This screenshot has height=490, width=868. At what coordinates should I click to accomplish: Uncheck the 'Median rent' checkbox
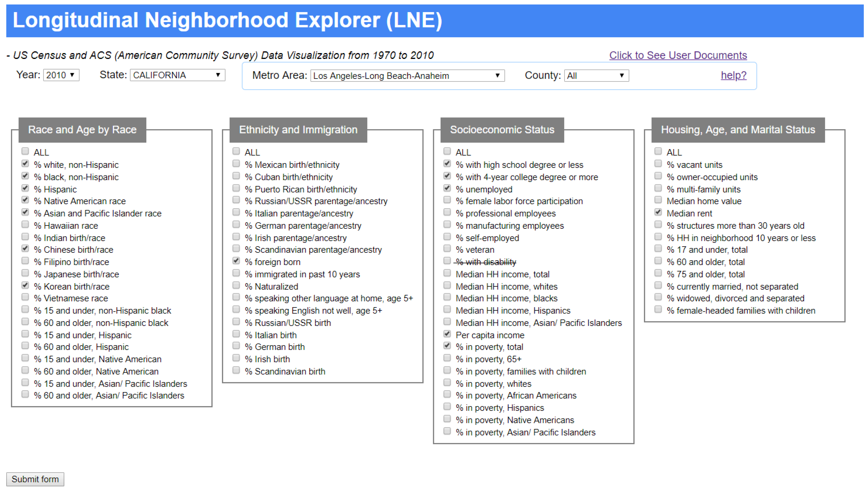pos(658,212)
